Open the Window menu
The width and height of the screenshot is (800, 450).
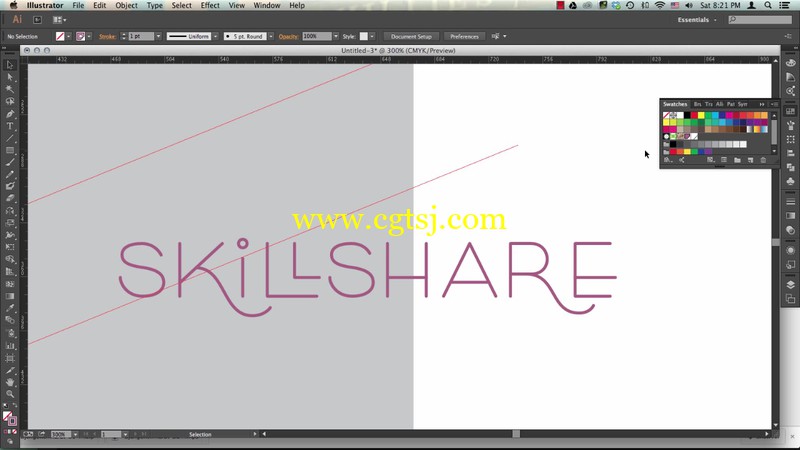pos(267,5)
